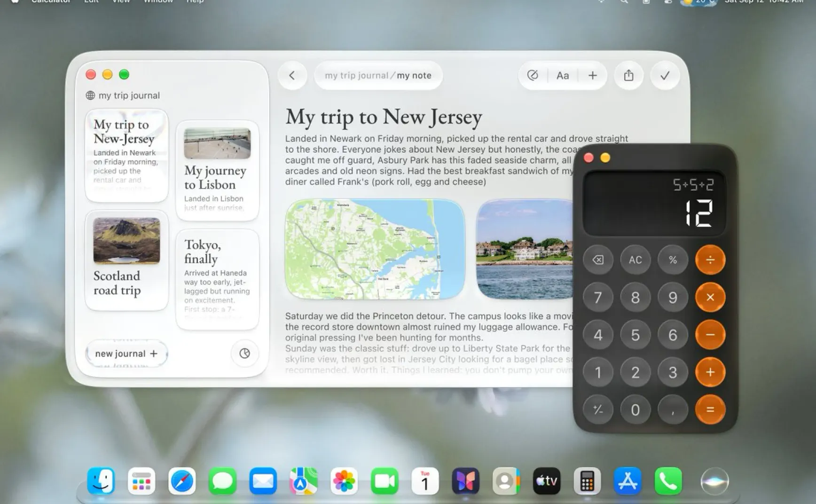
Task: Tap the calculator percent key
Action: coord(673,260)
